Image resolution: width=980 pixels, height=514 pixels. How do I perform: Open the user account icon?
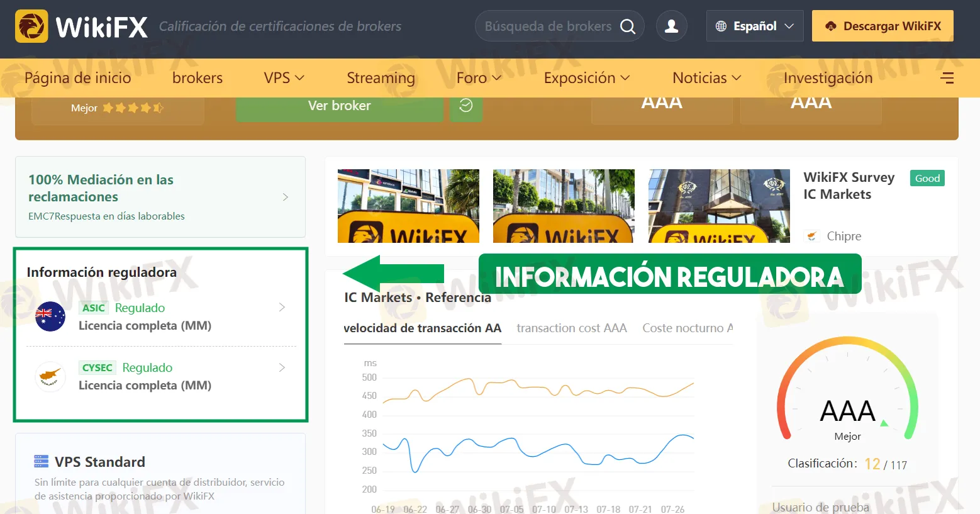pyautogui.click(x=672, y=26)
